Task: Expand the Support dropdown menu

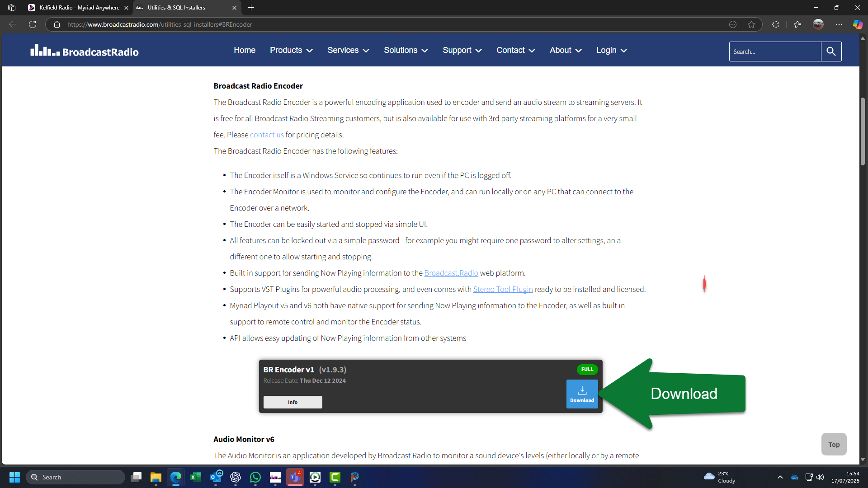Action: [462, 50]
